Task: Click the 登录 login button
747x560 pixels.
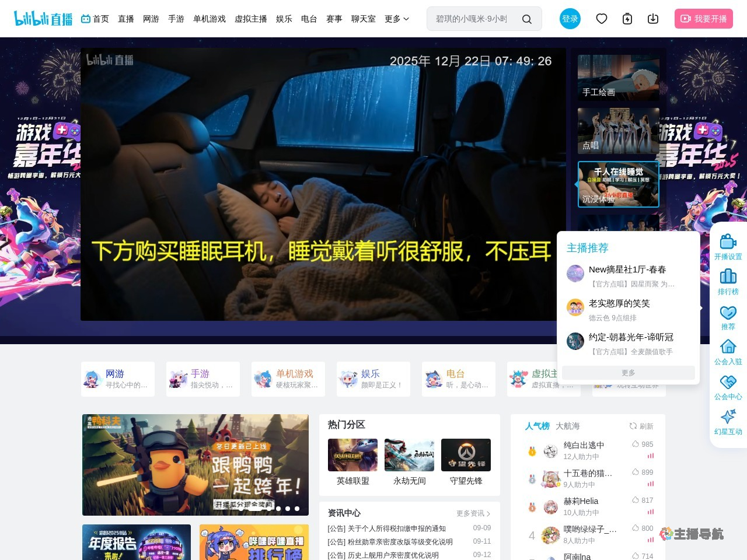Action: pyautogui.click(x=570, y=19)
